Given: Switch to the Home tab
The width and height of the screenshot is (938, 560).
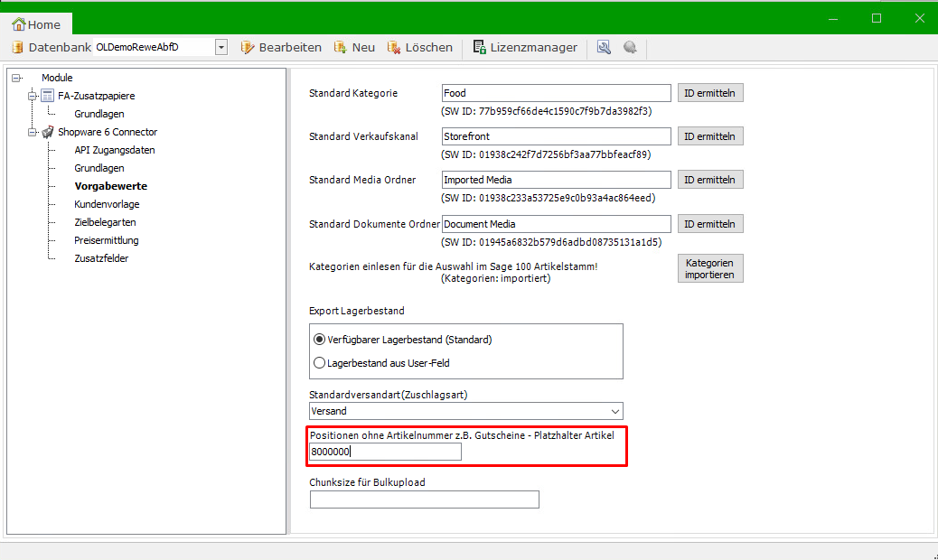Looking at the screenshot, I should pyautogui.click(x=36, y=25).
